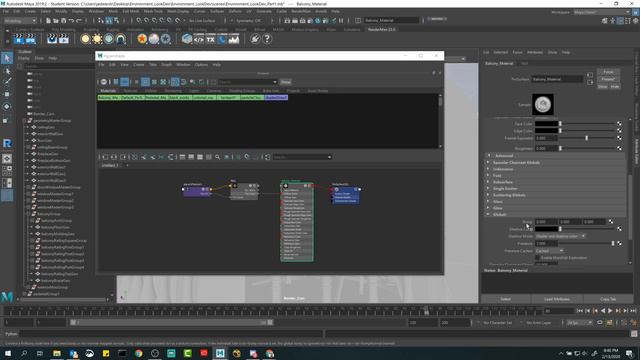640x360 pixels.
Task: Adjust the Fresnel Exponent slider
Action: click(588, 138)
